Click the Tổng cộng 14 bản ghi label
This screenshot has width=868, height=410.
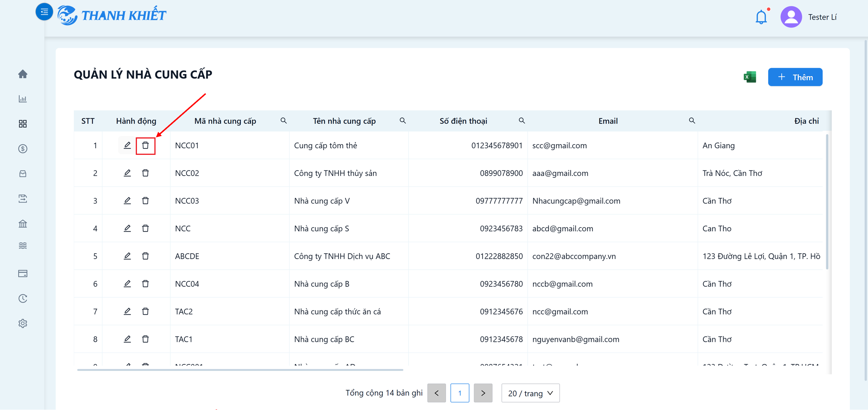pos(384,393)
